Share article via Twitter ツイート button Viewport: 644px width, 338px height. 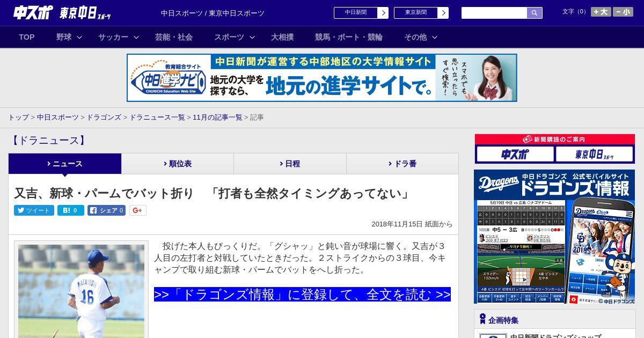tap(34, 210)
